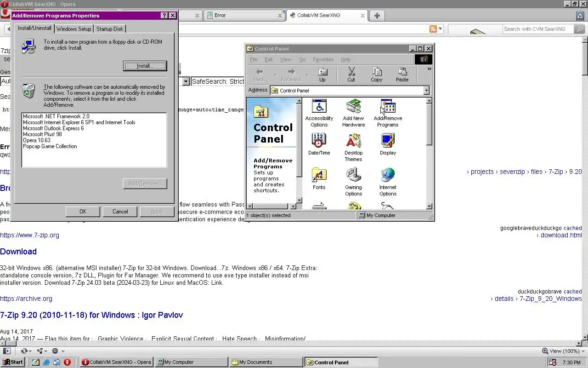Click Show Desktop quick launch icon
588x368 pixels.
(36, 362)
